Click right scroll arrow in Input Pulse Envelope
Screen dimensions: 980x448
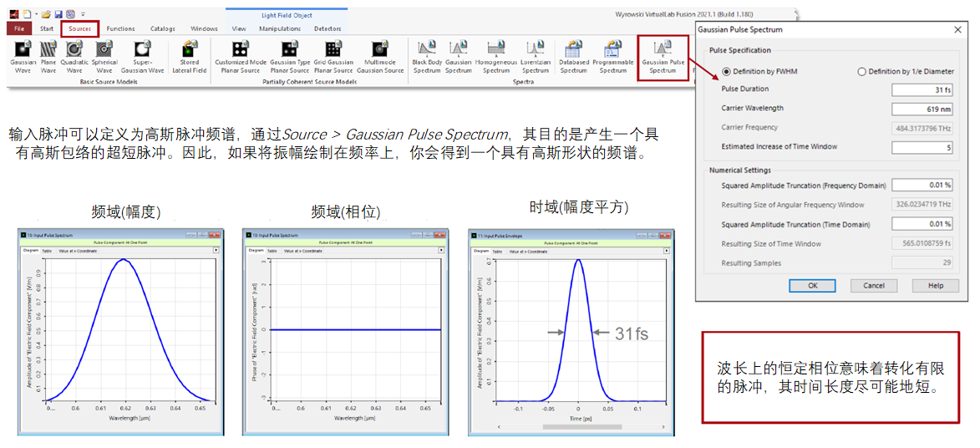click(x=662, y=427)
